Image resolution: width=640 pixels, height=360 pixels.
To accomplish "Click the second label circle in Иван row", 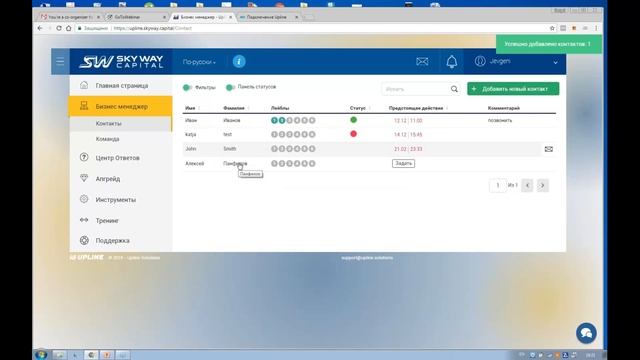I will click(282, 120).
